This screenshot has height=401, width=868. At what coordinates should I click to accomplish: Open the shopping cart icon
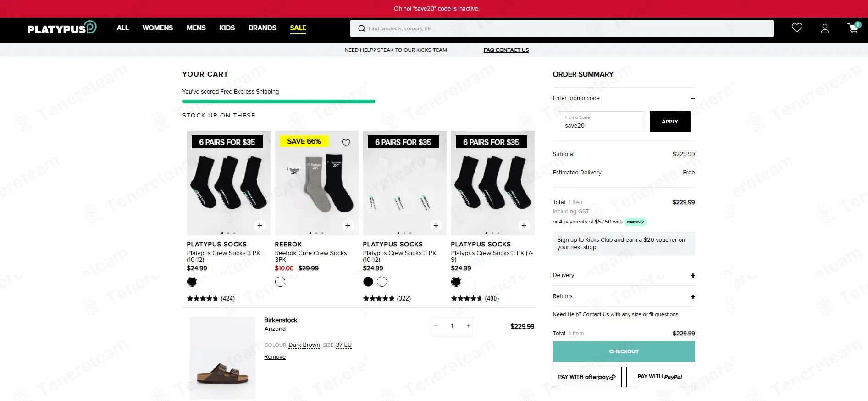(854, 28)
